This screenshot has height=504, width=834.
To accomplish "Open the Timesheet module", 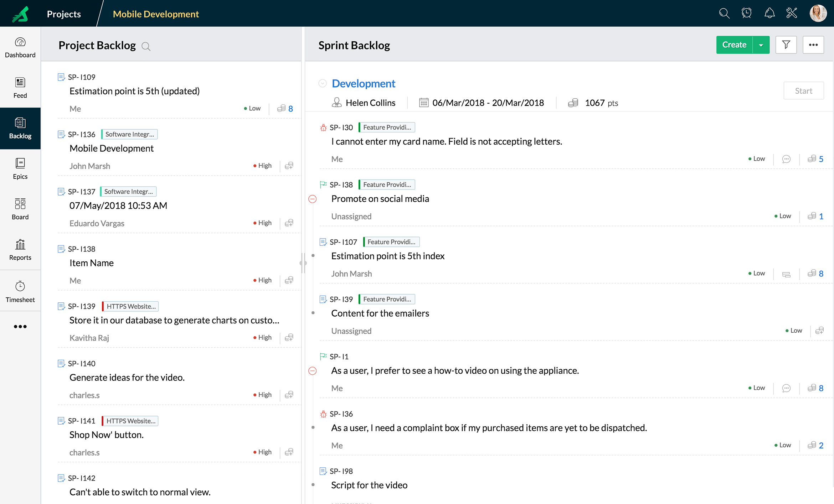I will (x=20, y=292).
